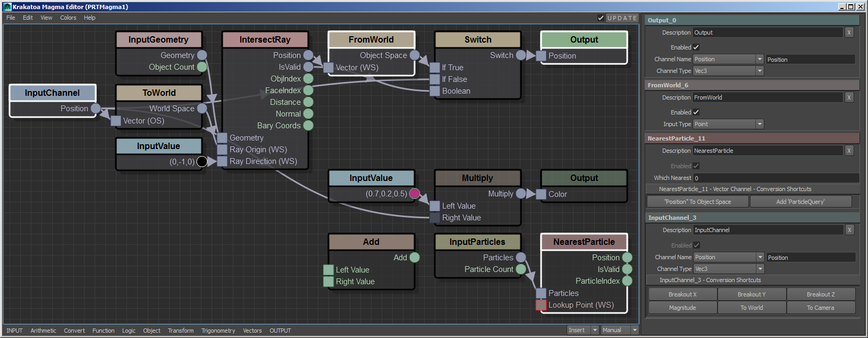Click the FaceIndex output socket

click(308, 90)
